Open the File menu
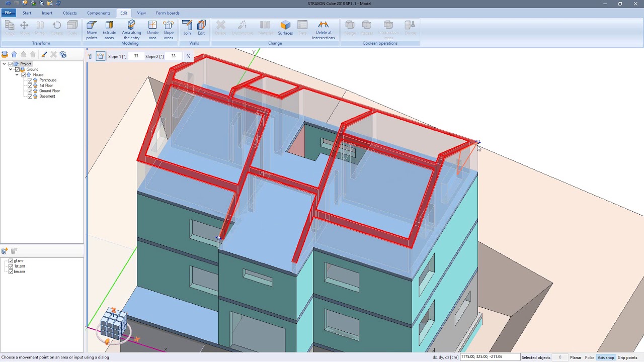The height and width of the screenshot is (362, 644). [x=8, y=13]
